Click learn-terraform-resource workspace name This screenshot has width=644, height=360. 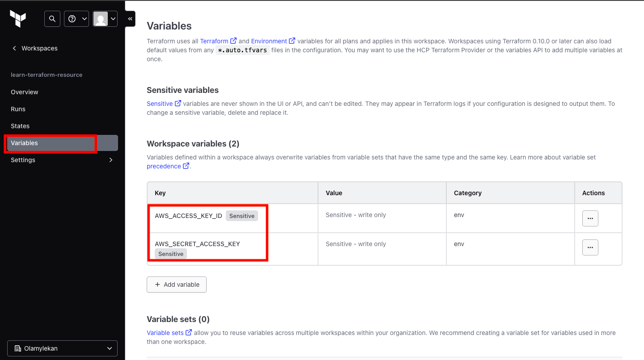47,75
